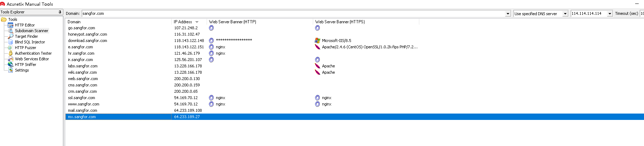The image size is (644, 146).
Task: Click Apache feather icon for wiki.sangfor.com
Action: [317, 72]
